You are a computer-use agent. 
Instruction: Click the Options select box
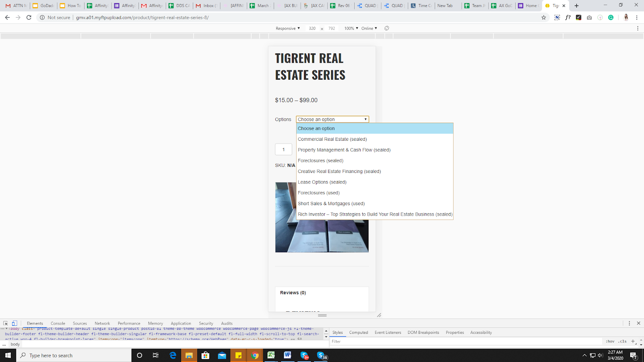point(332,119)
